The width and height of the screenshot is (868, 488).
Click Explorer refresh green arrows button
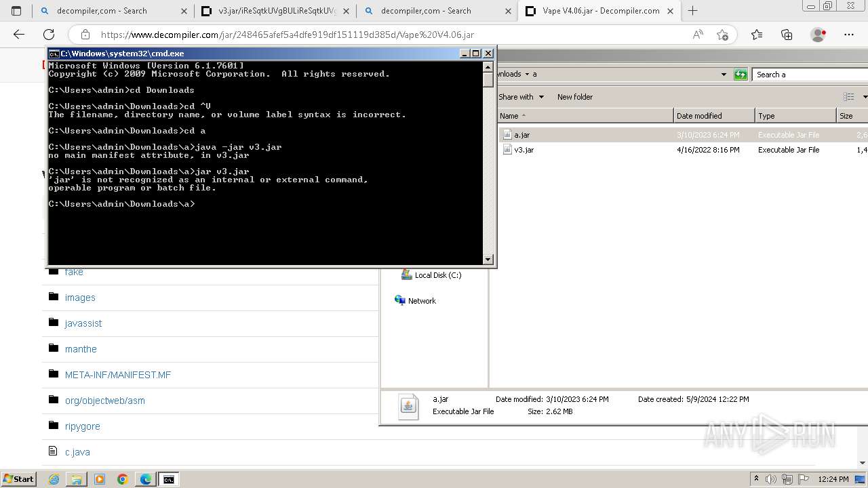pyautogui.click(x=741, y=75)
